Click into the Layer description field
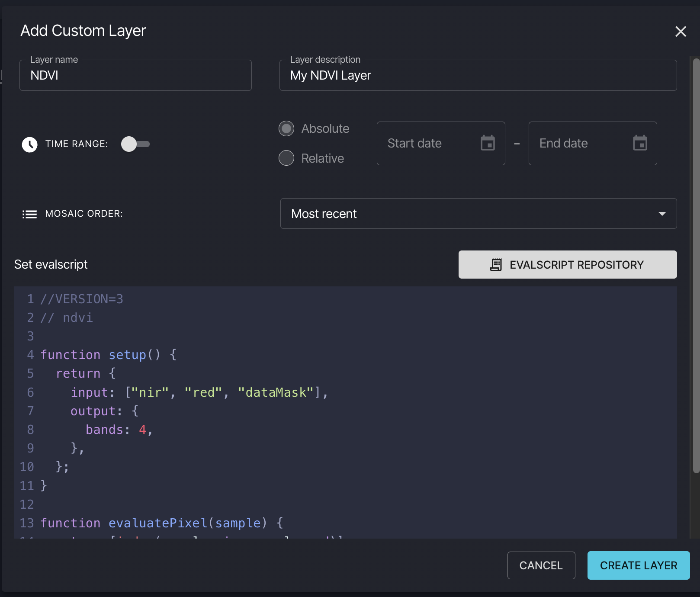The image size is (700, 597). 478,76
